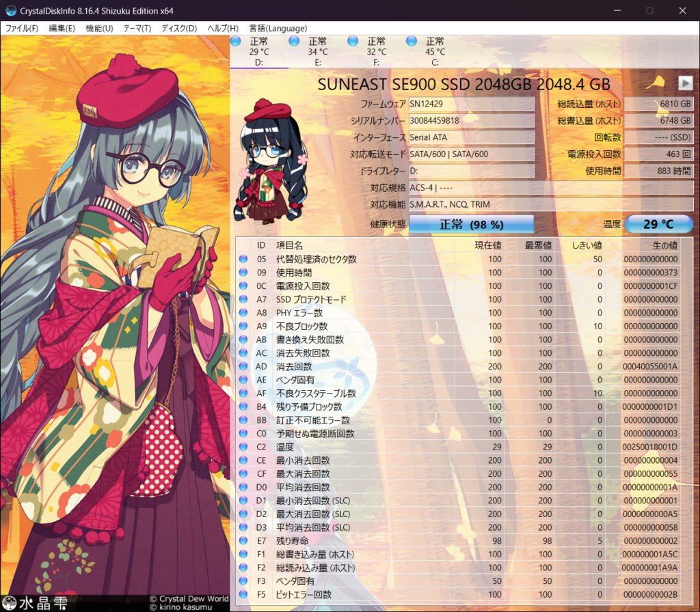Click the serial number field 30084459818
This screenshot has width=700, height=612.
472,120
